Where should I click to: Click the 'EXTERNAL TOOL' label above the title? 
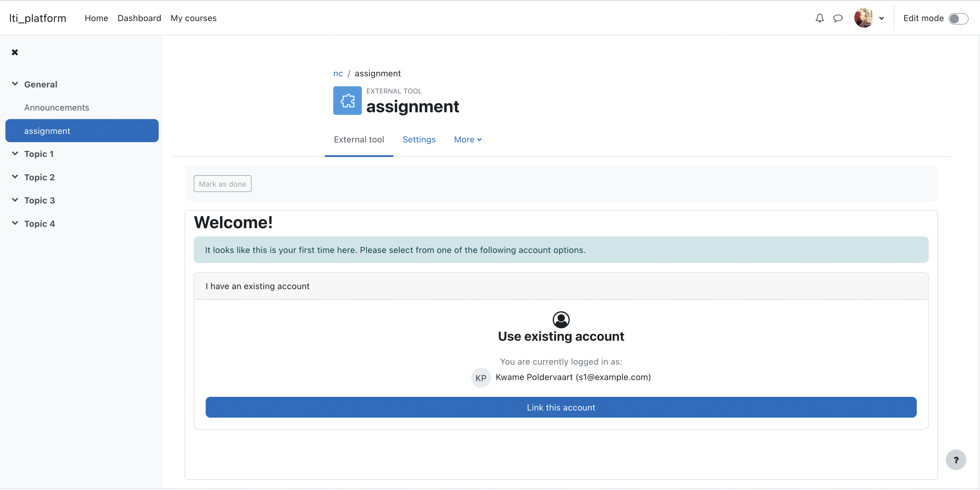(394, 91)
